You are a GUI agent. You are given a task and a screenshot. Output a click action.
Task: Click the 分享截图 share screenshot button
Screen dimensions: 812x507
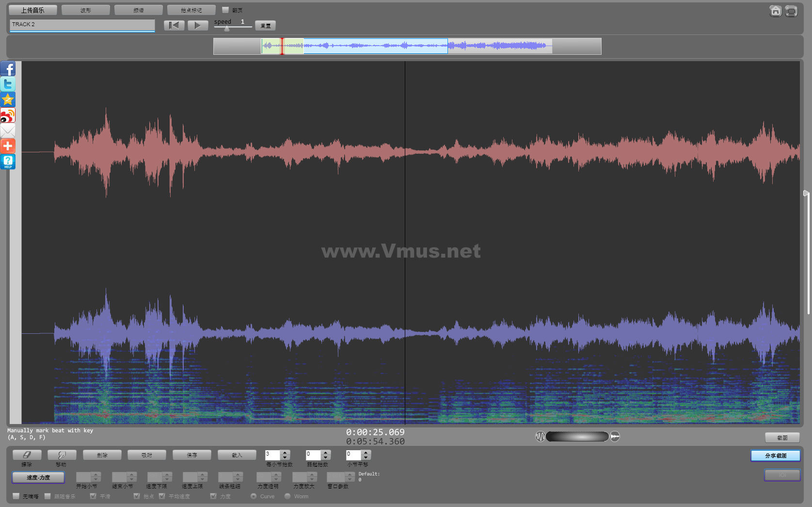point(775,456)
